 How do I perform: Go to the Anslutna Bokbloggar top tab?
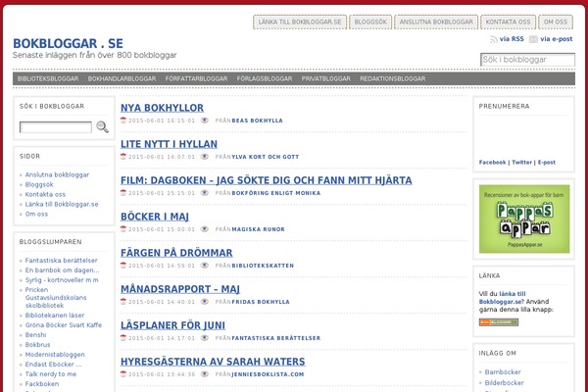(437, 22)
